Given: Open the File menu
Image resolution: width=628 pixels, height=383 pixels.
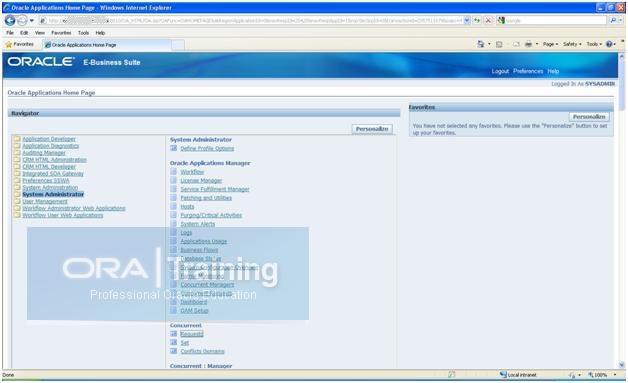Looking at the screenshot, I should pos(10,33).
